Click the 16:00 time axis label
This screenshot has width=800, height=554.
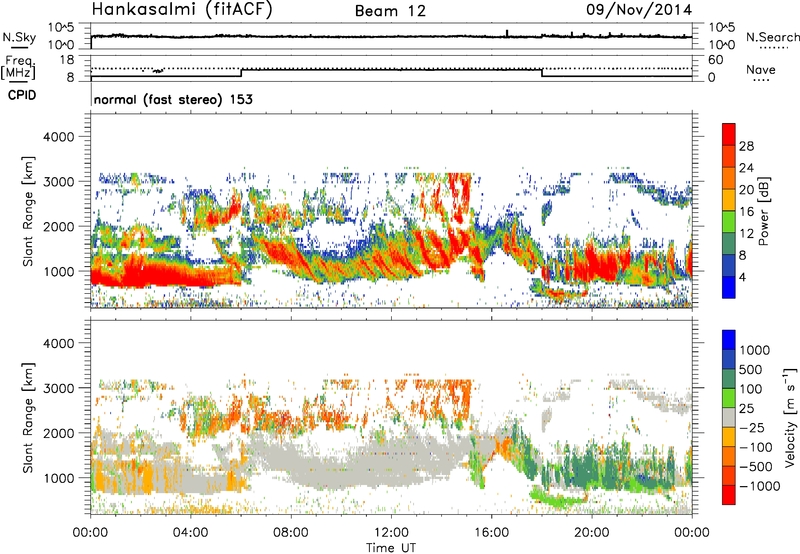(491, 533)
